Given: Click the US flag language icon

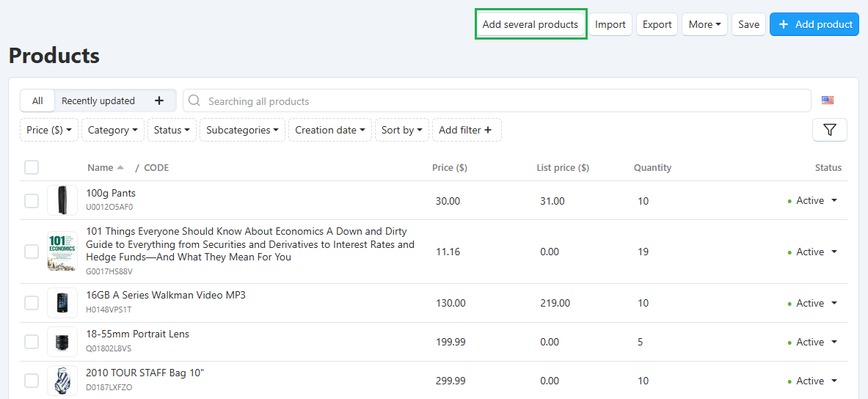Looking at the screenshot, I should point(828,100).
